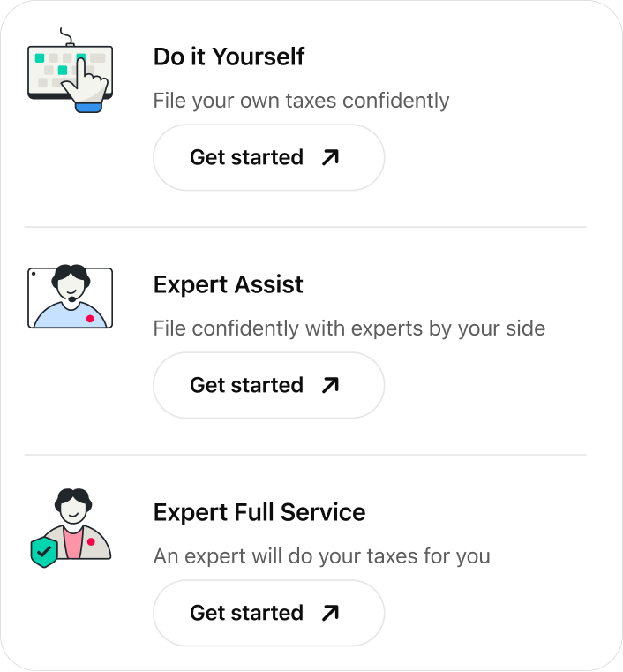
Task: Click the arrow icon in Do it Yourself button
Action: (330, 158)
